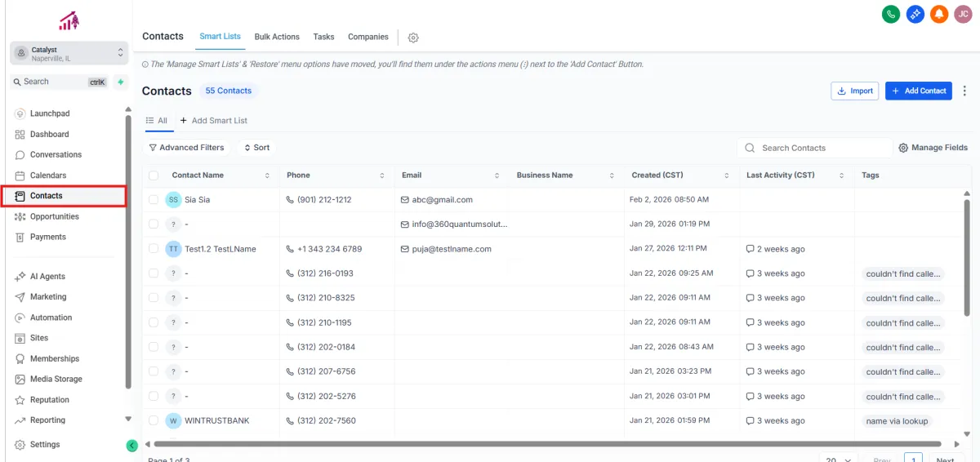The height and width of the screenshot is (462, 980).
Task: Check the box for (312) 216-0193 row
Action: [154, 273]
